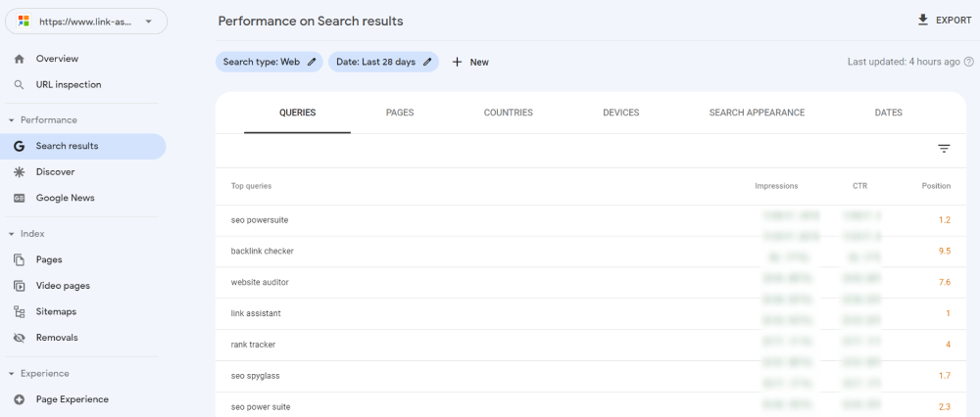Switch to the QUERIES tab
The image size is (980, 417).
298,113
